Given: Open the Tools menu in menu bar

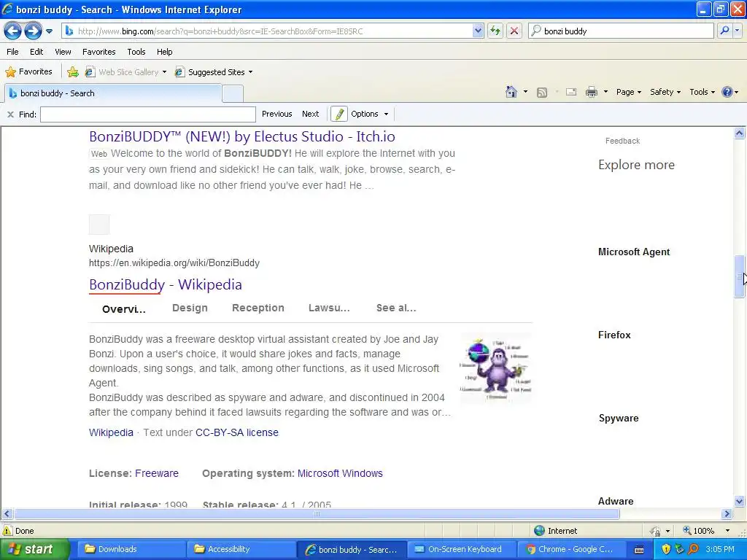Looking at the screenshot, I should pyautogui.click(x=136, y=52).
